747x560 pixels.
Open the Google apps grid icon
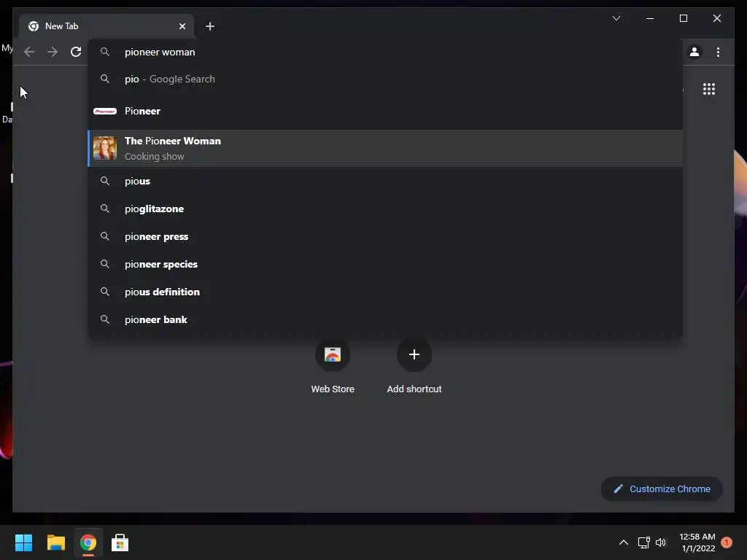point(709,89)
